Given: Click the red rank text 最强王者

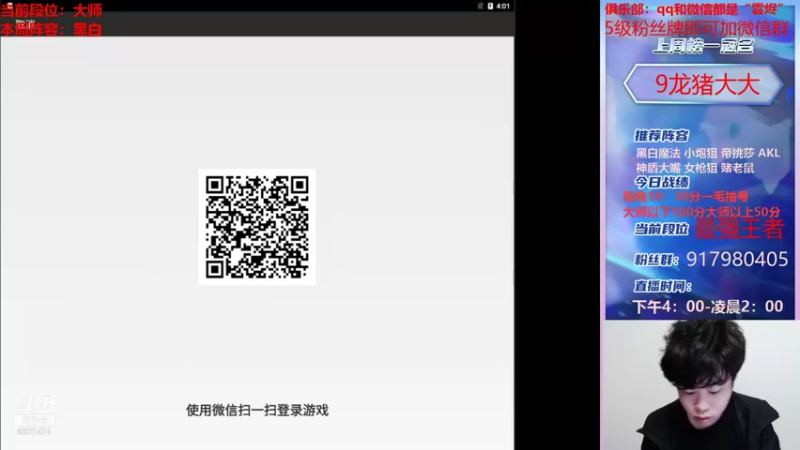Looking at the screenshot, I should [739, 229].
